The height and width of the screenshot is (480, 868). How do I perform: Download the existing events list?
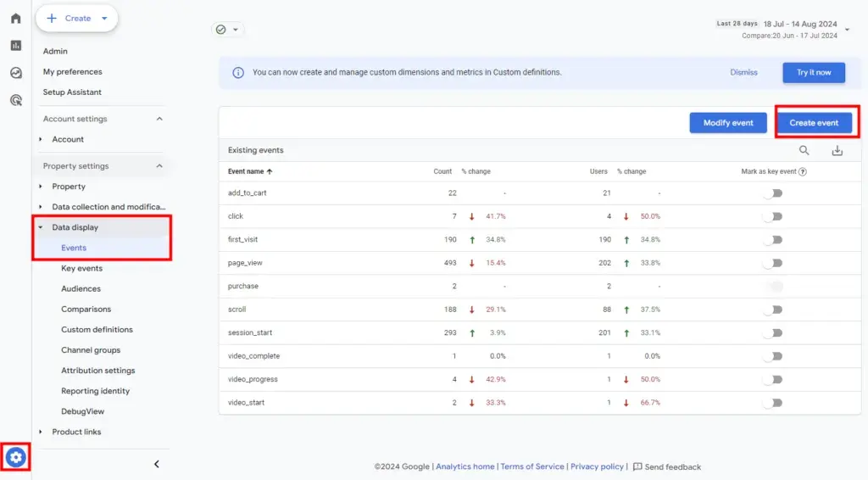pos(837,150)
